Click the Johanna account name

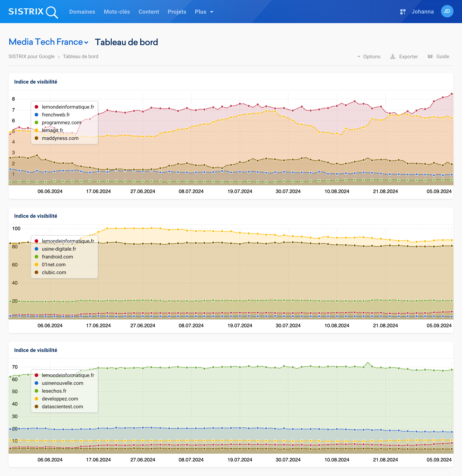(x=422, y=12)
